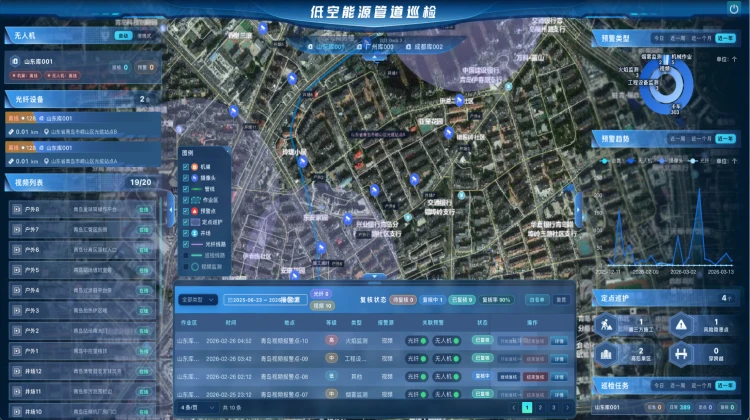The image size is (750, 420).
Task: Switch drone panel to 自动 mode
Action: 123,36
